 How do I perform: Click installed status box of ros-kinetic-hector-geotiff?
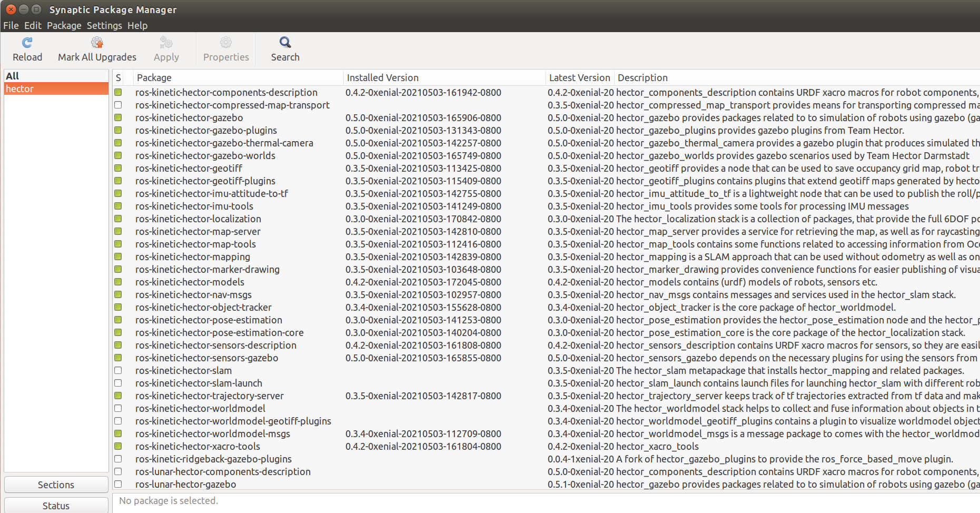click(118, 168)
